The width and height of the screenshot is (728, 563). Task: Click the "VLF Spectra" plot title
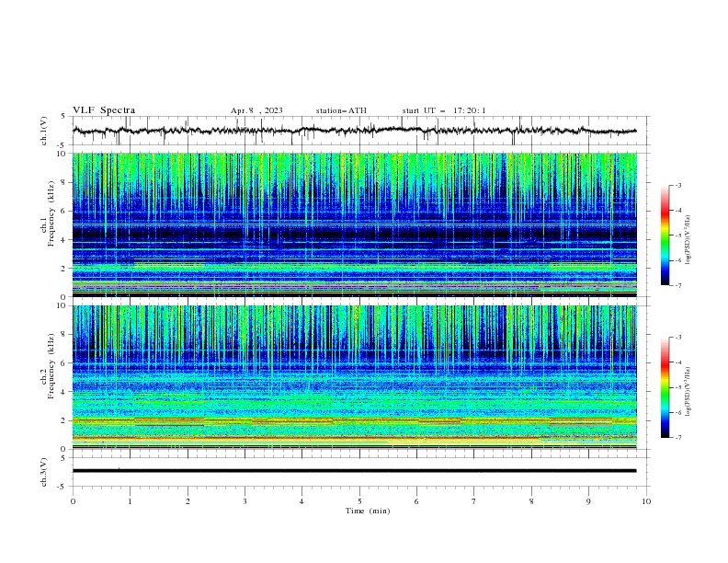pyautogui.click(x=104, y=110)
